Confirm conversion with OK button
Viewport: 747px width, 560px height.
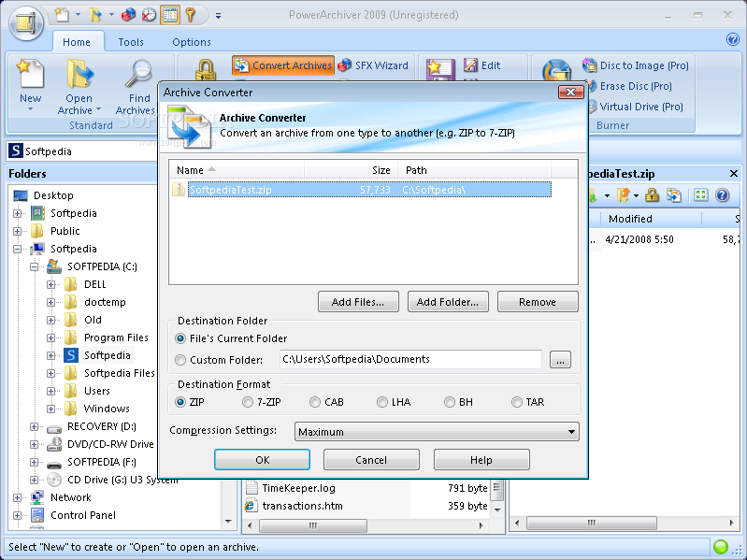262,460
